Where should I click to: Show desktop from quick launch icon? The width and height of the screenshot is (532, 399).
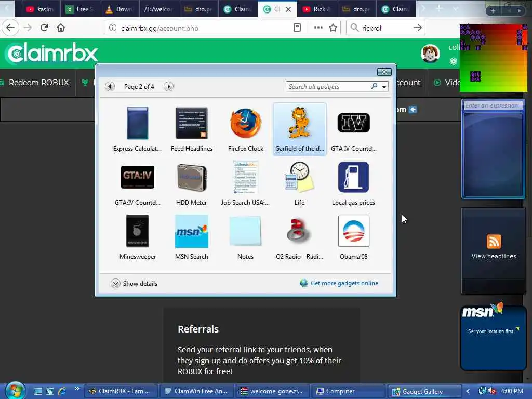click(37, 391)
